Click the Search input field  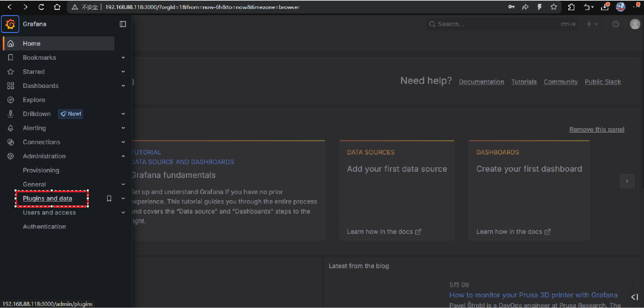tap(502, 24)
